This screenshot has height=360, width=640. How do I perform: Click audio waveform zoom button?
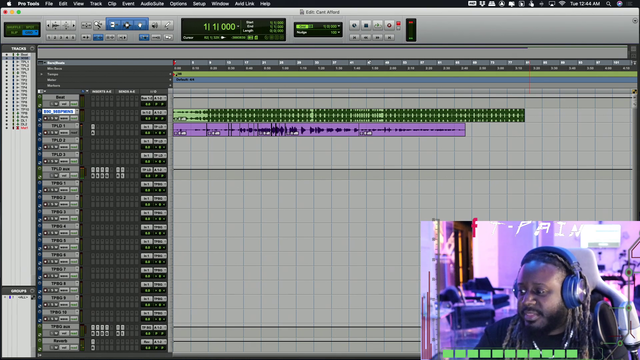pyautogui.click(x=55, y=25)
